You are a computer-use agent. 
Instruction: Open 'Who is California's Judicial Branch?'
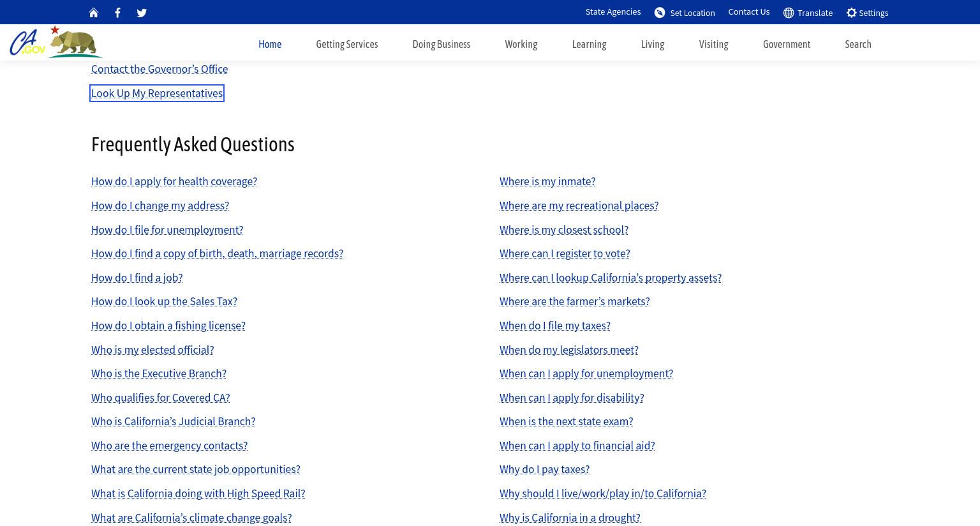coord(174,421)
